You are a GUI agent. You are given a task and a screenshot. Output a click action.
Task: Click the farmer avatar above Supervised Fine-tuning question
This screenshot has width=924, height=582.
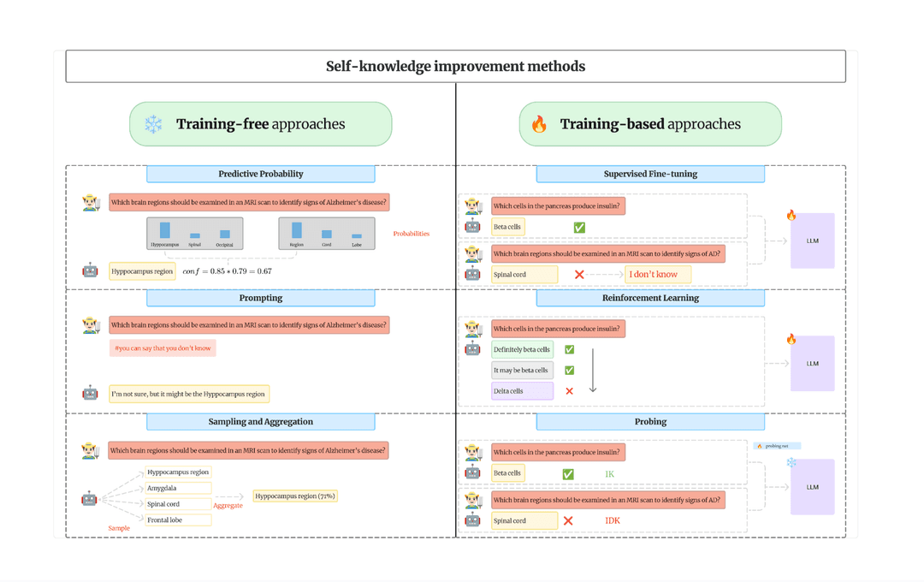tap(472, 205)
